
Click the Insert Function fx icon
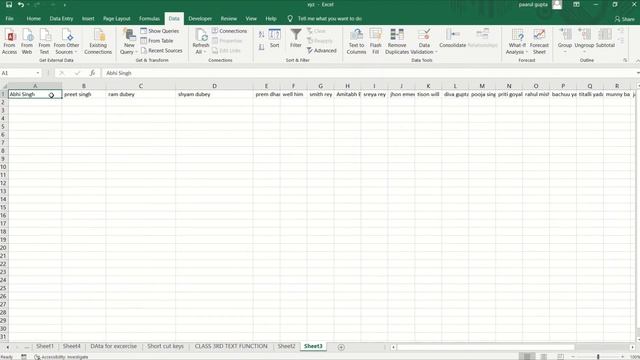(93, 73)
